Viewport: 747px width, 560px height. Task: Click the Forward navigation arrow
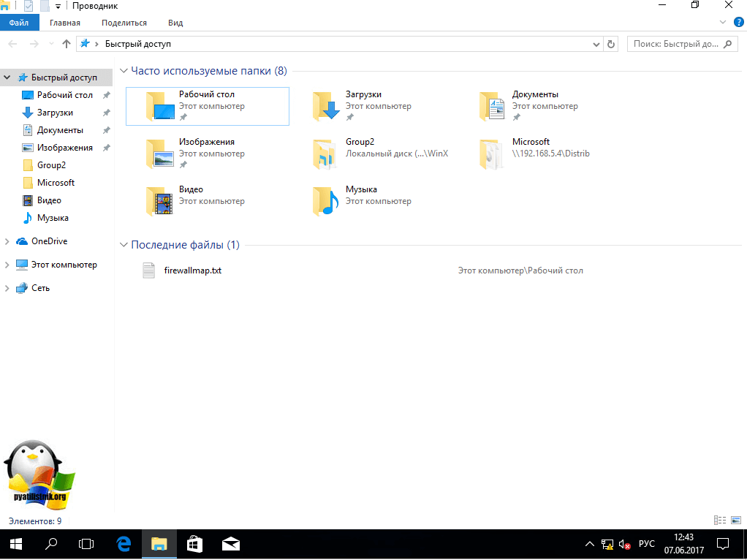[34, 44]
